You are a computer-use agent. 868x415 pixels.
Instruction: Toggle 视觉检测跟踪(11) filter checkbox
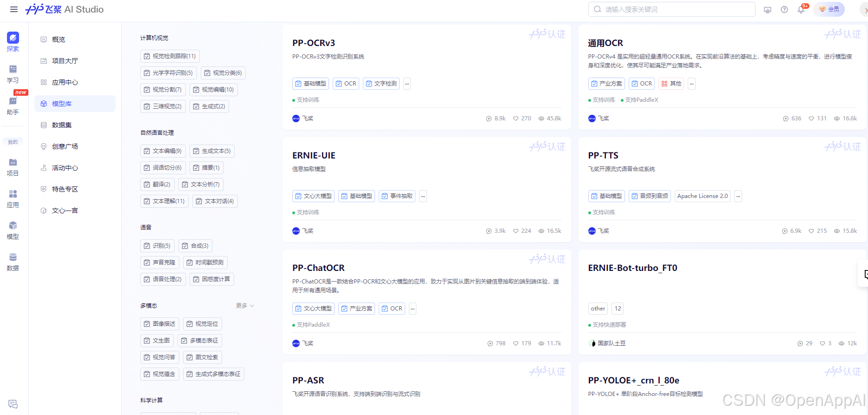coord(170,56)
